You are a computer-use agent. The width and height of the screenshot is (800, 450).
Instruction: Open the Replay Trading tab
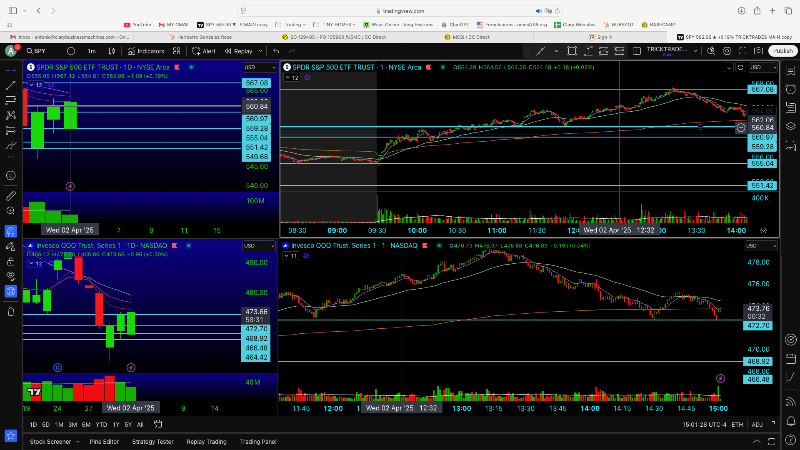pos(207,442)
